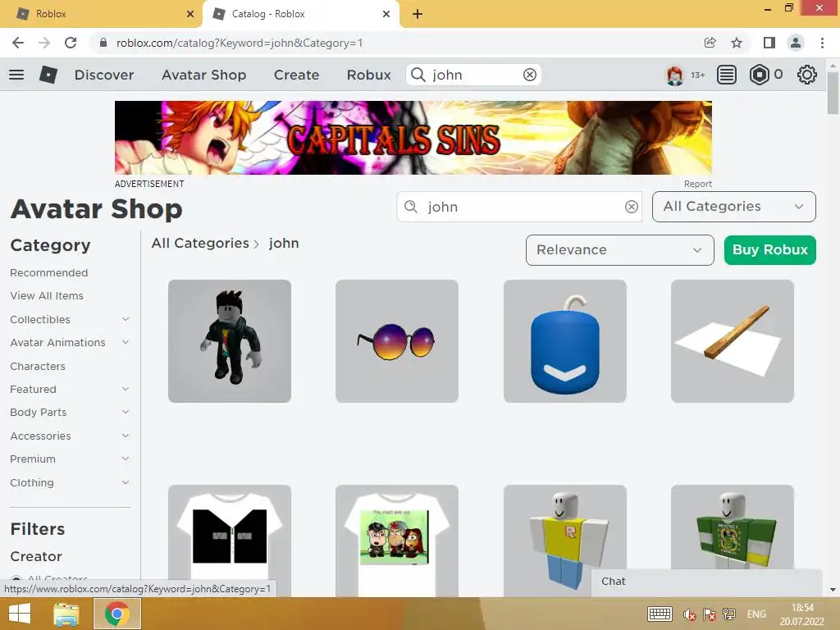This screenshot has width=840, height=630.
Task: Open the black vest t-shirt item
Action: 230,541
